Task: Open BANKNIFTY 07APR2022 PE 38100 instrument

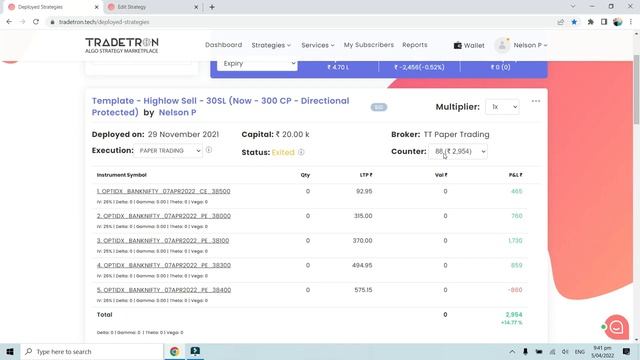Action: 163,241
